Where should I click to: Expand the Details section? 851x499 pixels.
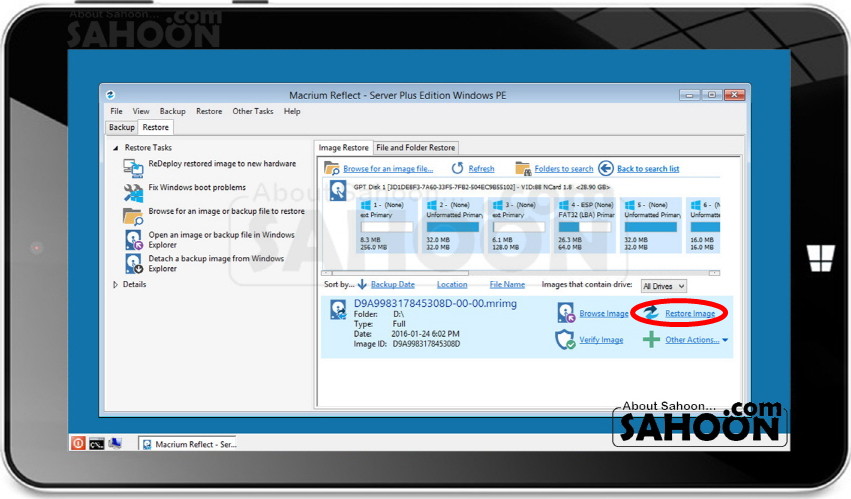[115, 285]
